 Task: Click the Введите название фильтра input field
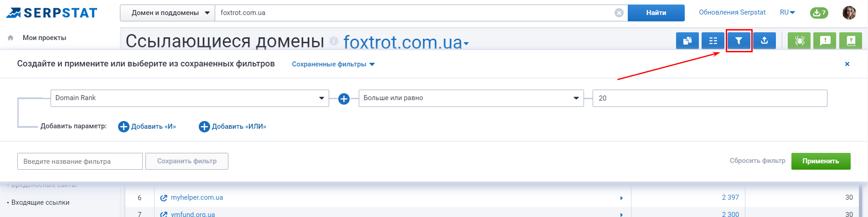click(x=80, y=161)
